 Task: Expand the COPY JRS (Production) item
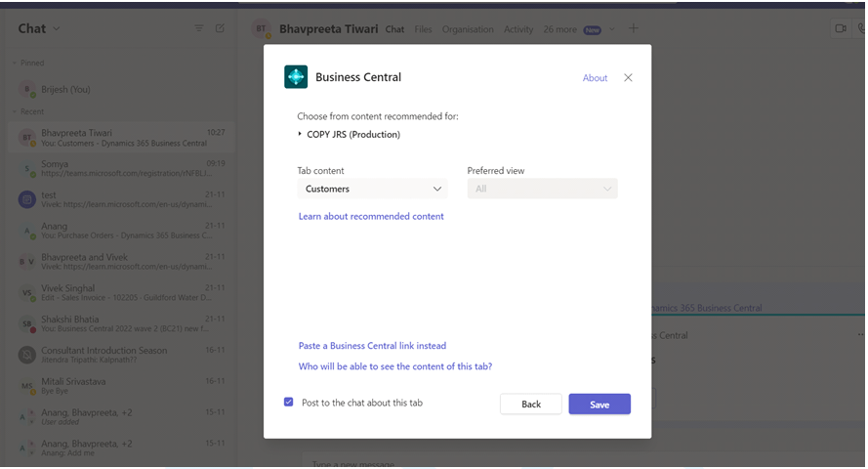[x=349, y=134]
